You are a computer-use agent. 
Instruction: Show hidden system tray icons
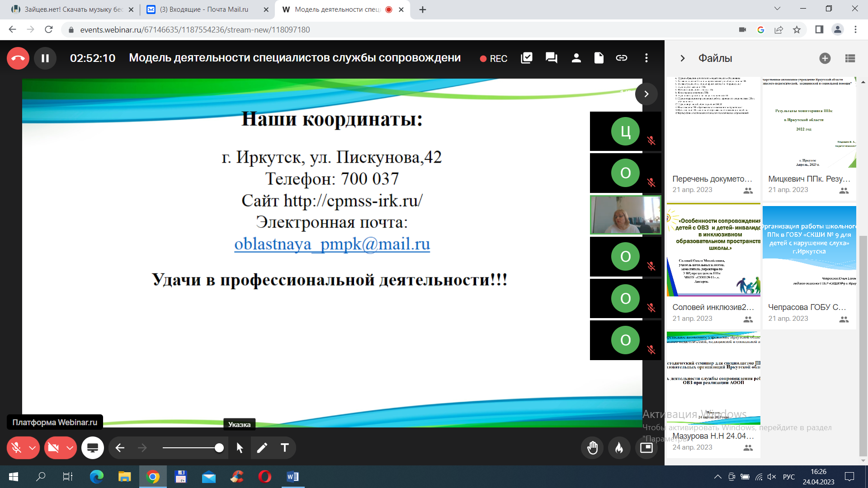pyautogui.click(x=717, y=477)
